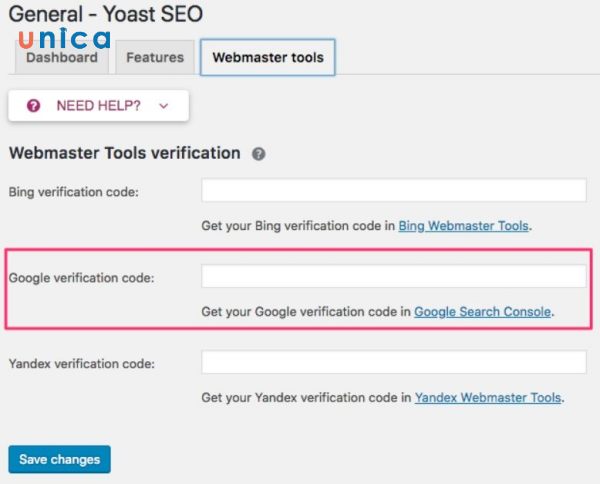Open the Features tab

155,58
